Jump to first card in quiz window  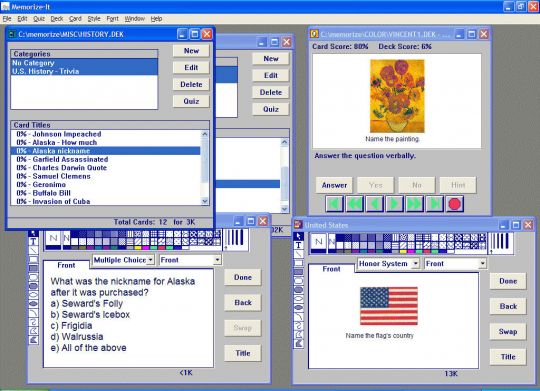[x=334, y=204]
